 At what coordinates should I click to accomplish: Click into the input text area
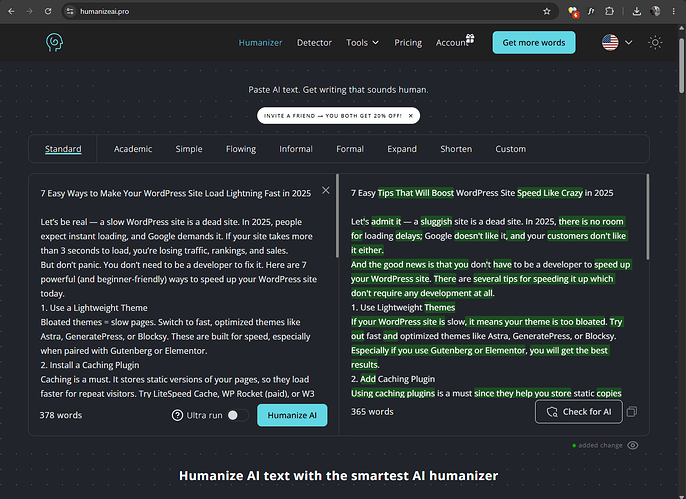[x=179, y=293]
